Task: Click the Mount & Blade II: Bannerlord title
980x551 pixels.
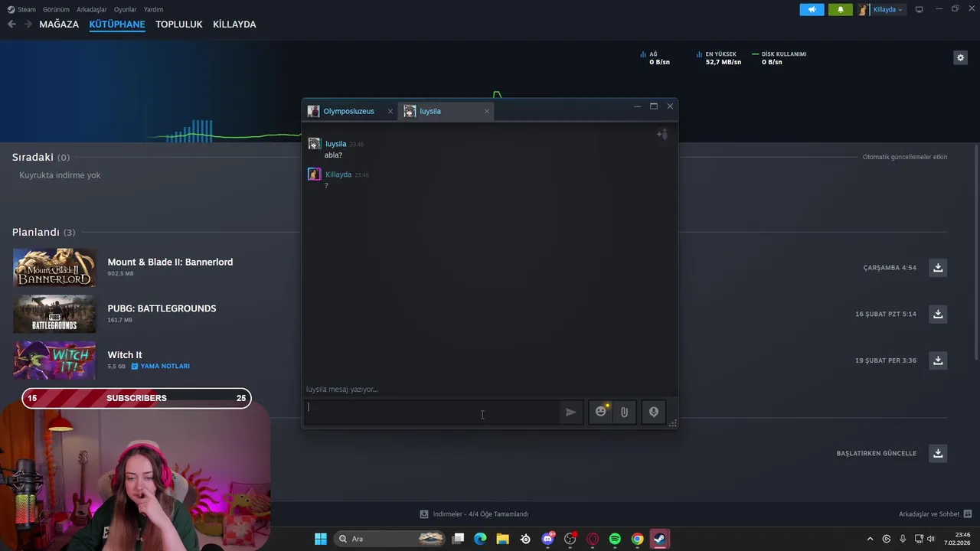Action: 170,262
